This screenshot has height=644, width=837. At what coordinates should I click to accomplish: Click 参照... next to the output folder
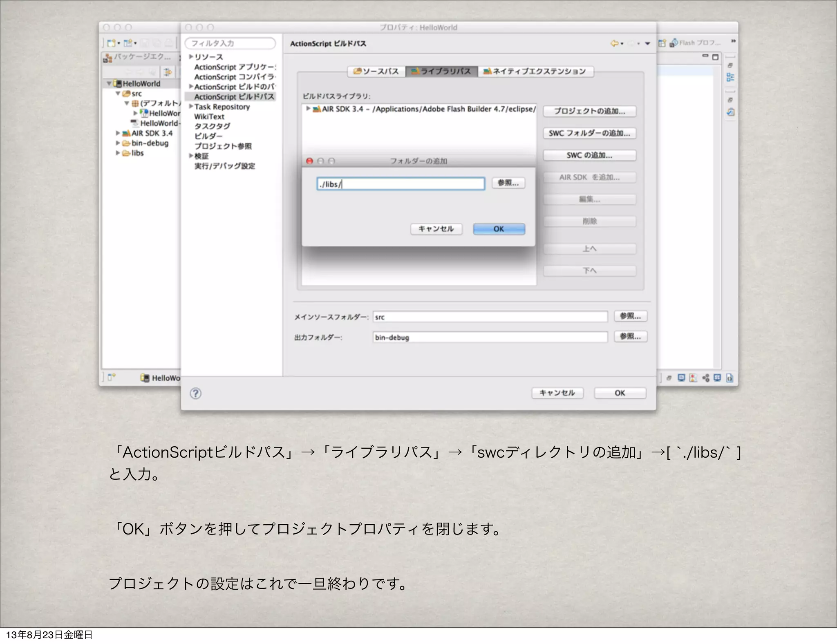click(x=631, y=336)
